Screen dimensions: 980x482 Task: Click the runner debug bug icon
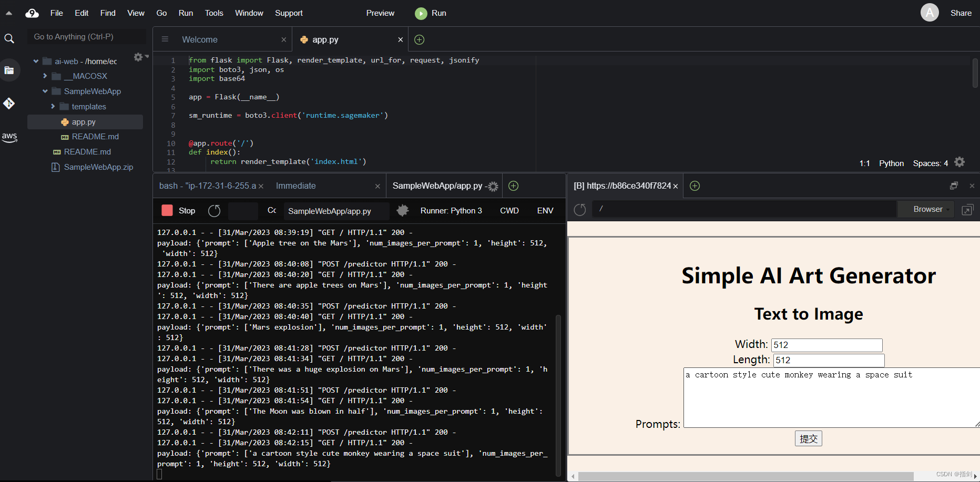(x=403, y=211)
